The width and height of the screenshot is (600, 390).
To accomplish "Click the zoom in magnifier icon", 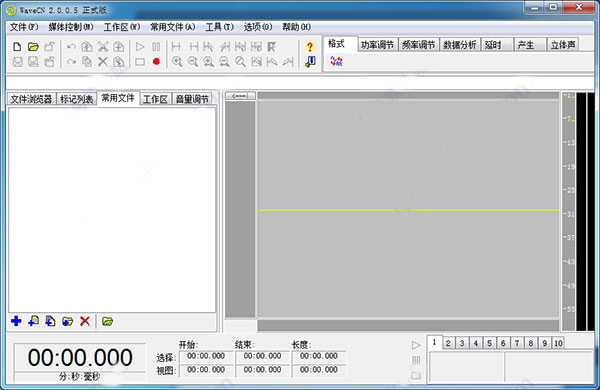I will (177, 61).
